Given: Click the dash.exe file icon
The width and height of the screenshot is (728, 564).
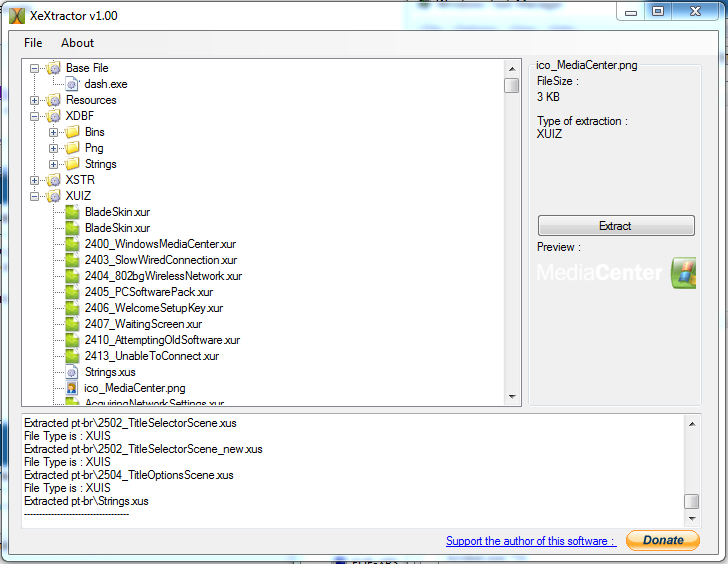Looking at the screenshot, I should coord(72,84).
